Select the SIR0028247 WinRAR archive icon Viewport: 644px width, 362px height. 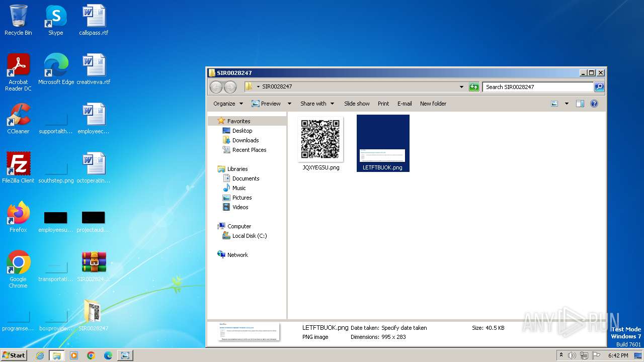click(x=94, y=266)
